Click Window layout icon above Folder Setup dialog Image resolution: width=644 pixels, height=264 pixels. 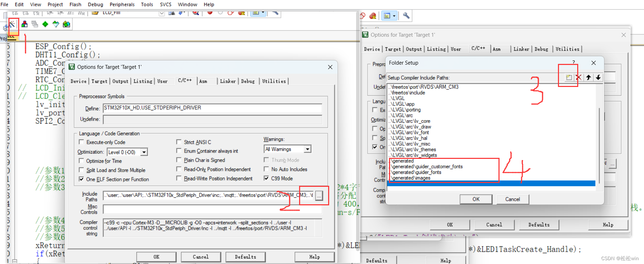(x=387, y=16)
